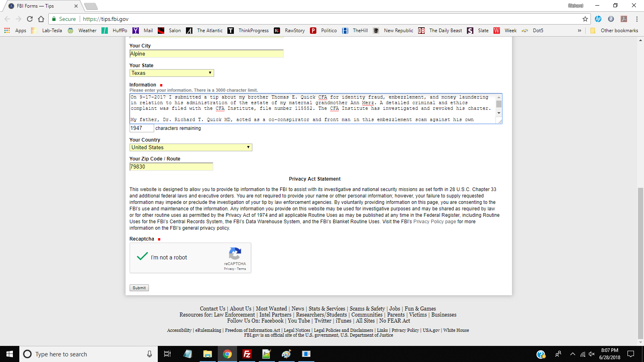Click the address bar URL
The width and height of the screenshot is (644, 362).
tap(106, 19)
